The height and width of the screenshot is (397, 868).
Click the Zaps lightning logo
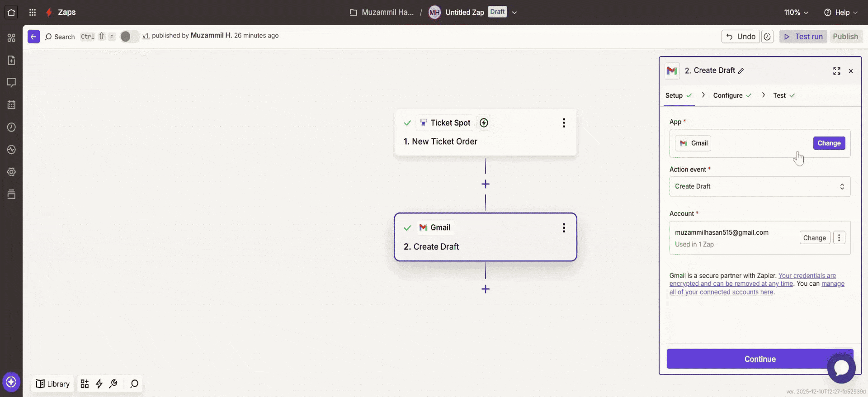point(49,12)
